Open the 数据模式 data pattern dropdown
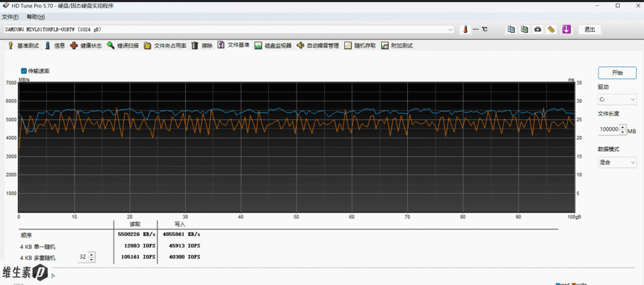Image resolution: width=644 pixels, height=285 pixels. (x=617, y=162)
